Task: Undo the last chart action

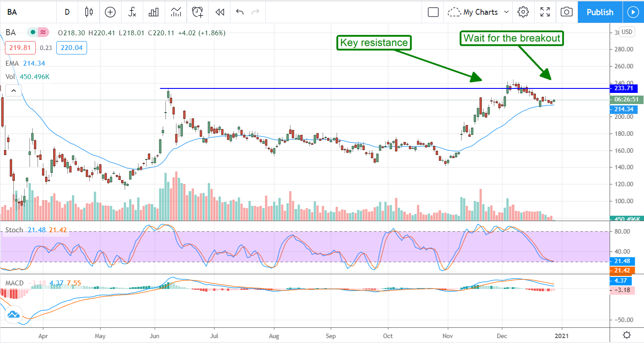Action: point(240,12)
